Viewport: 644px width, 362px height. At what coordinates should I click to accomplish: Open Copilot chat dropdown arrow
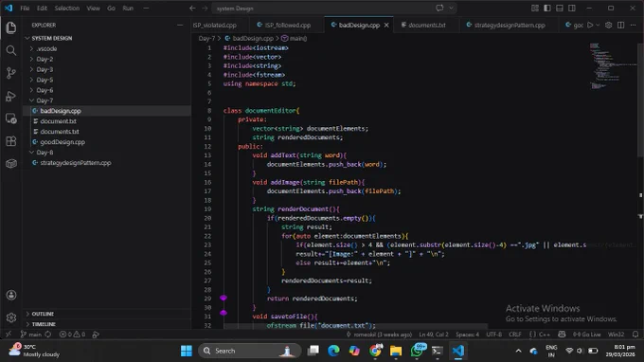pyautogui.click(x=451, y=9)
